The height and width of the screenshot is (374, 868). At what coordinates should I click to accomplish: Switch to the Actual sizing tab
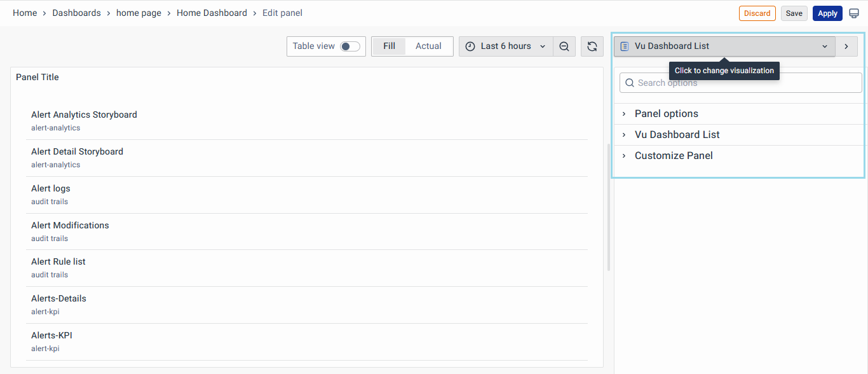point(428,46)
